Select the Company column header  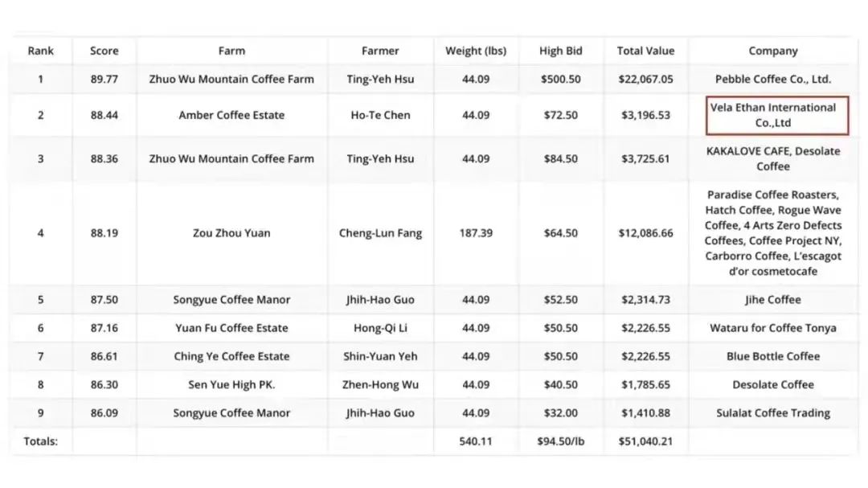[773, 51]
